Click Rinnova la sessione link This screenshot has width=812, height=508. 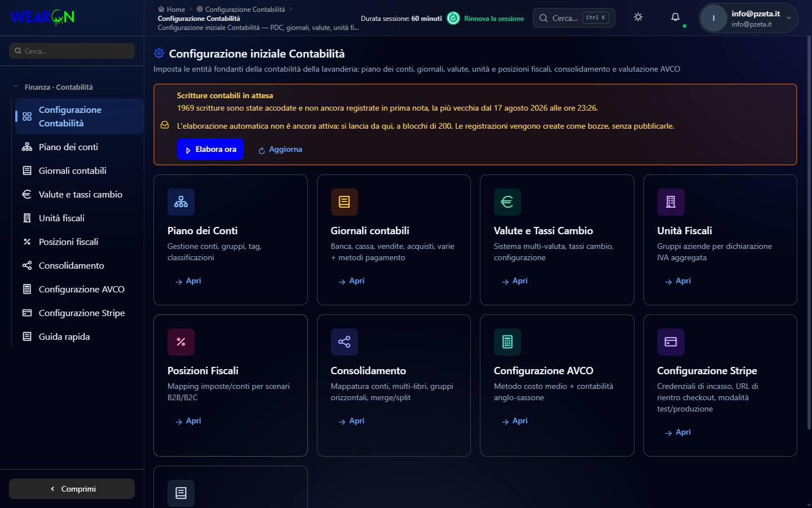coord(494,19)
